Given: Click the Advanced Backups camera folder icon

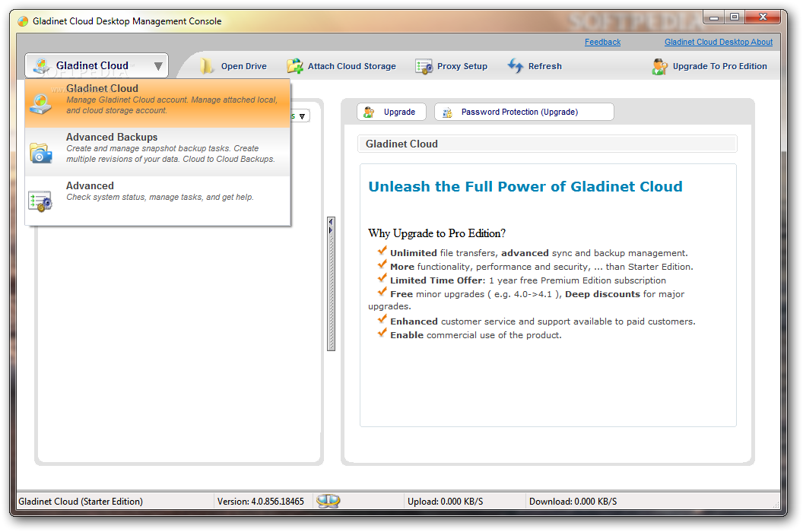Looking at the screenshot, I should [40, 153].
